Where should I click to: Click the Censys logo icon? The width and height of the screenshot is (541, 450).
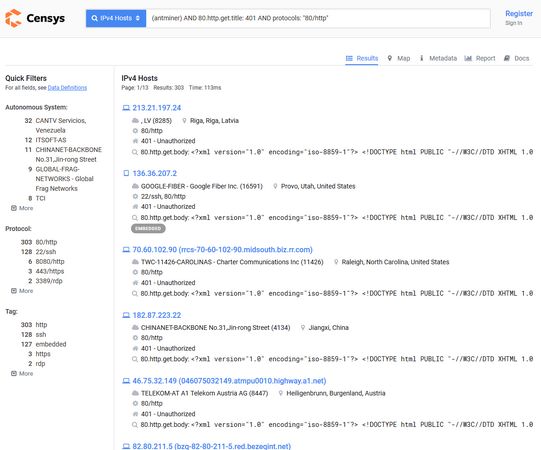click(x=13, y=18)
